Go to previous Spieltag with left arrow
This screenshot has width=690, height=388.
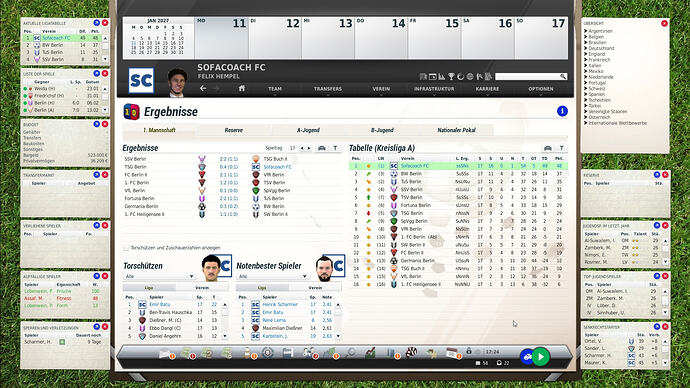coord(302,148)
